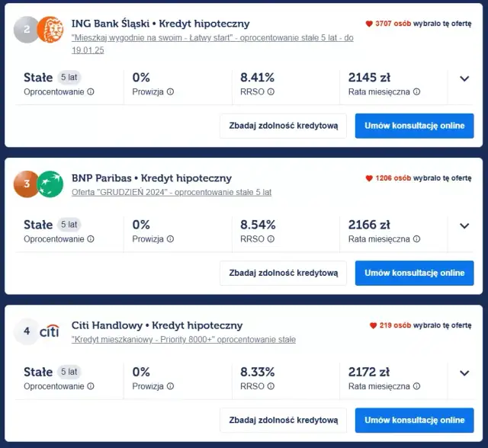The height and width of the screenshot is (448, 488).
Task: Click the BNP Paribas green logo
Action: click(x=50, y=184)
